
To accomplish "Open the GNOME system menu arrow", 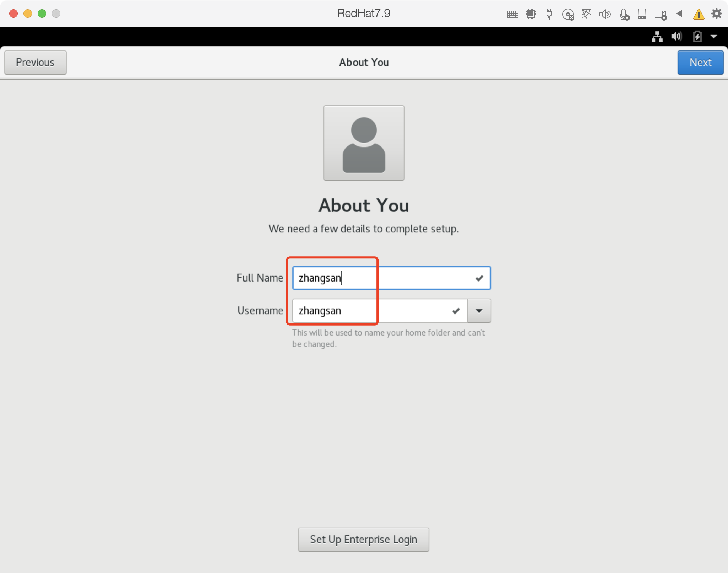I will coord(714,36).
